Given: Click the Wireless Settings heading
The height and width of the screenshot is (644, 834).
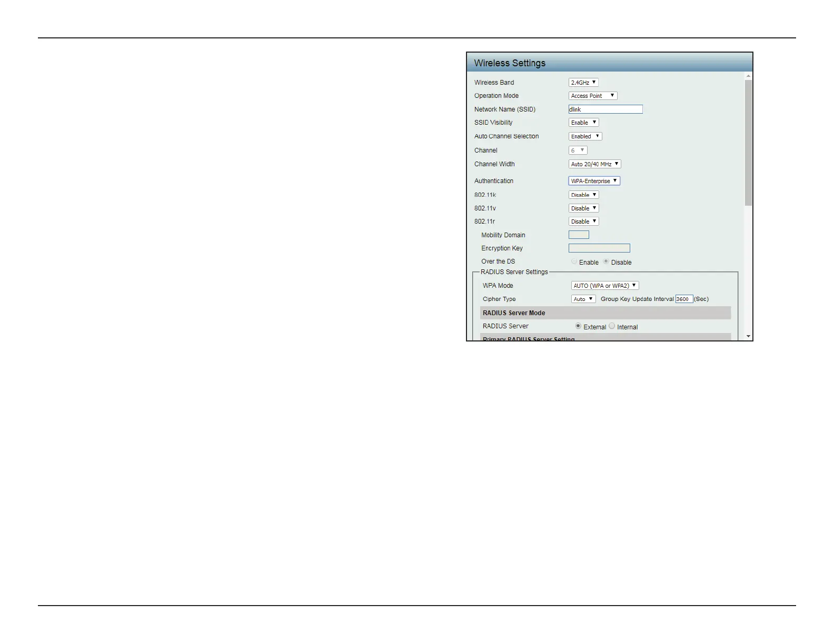Looking at the screenshot, I should (x=510, y=63).
